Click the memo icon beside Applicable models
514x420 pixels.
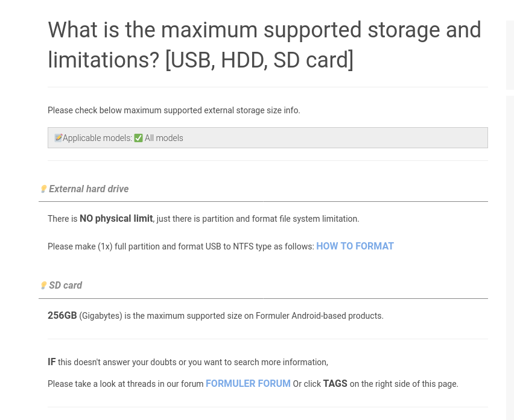click(x=58, y=138)
